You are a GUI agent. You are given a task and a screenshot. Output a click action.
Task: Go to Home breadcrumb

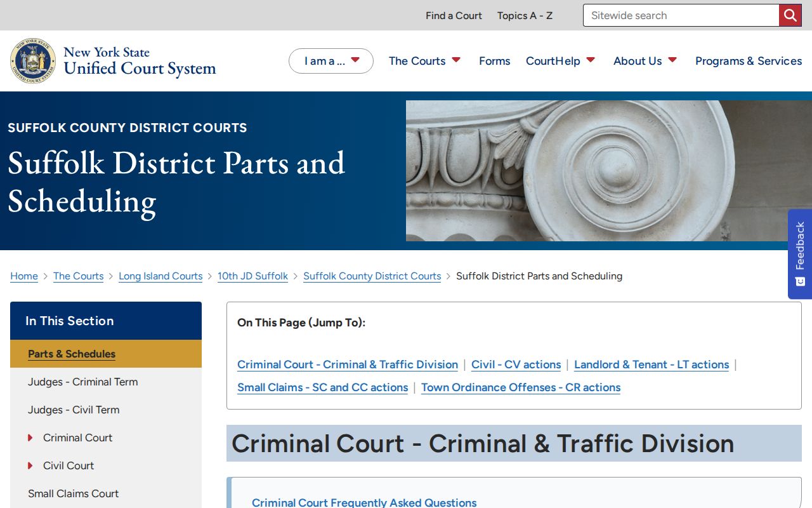click(24, 276)
